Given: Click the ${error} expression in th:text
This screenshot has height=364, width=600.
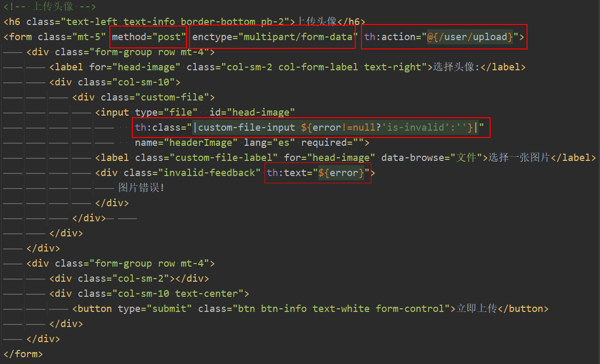Looking at the screenshot, I should coord(341,173).
